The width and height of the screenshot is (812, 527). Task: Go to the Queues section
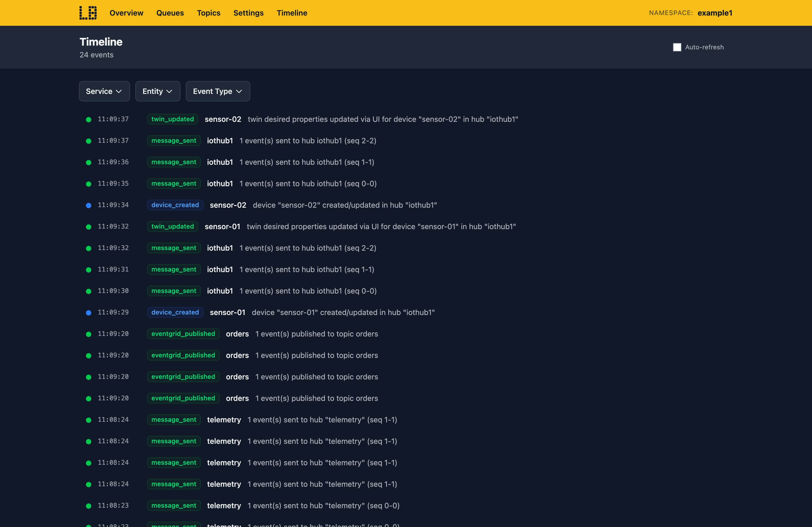tap(170, 13)
